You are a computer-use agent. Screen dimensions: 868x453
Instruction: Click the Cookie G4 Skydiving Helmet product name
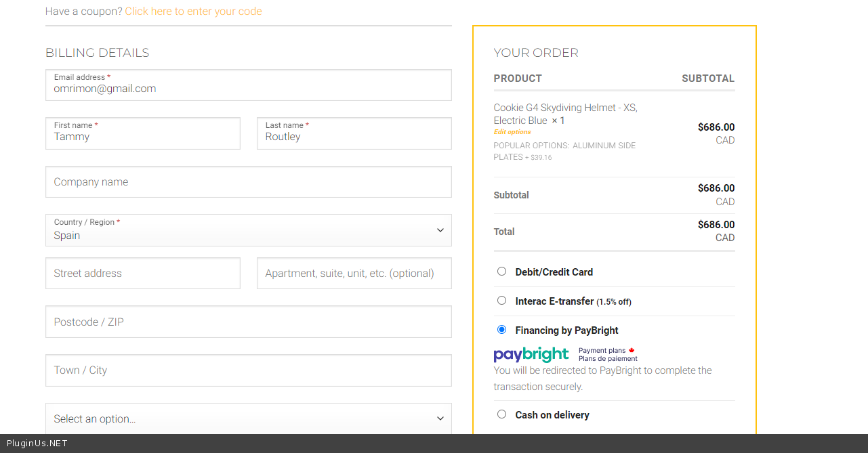(565, 108)
